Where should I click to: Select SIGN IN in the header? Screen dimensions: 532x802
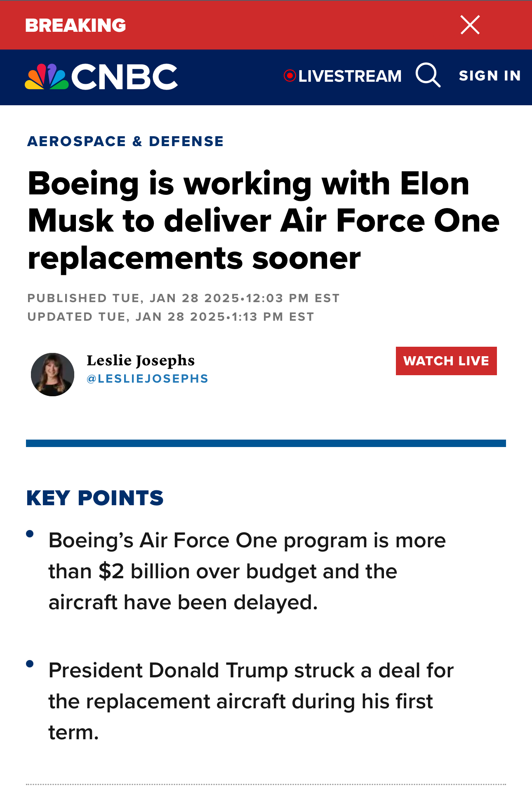click(490, 76)
